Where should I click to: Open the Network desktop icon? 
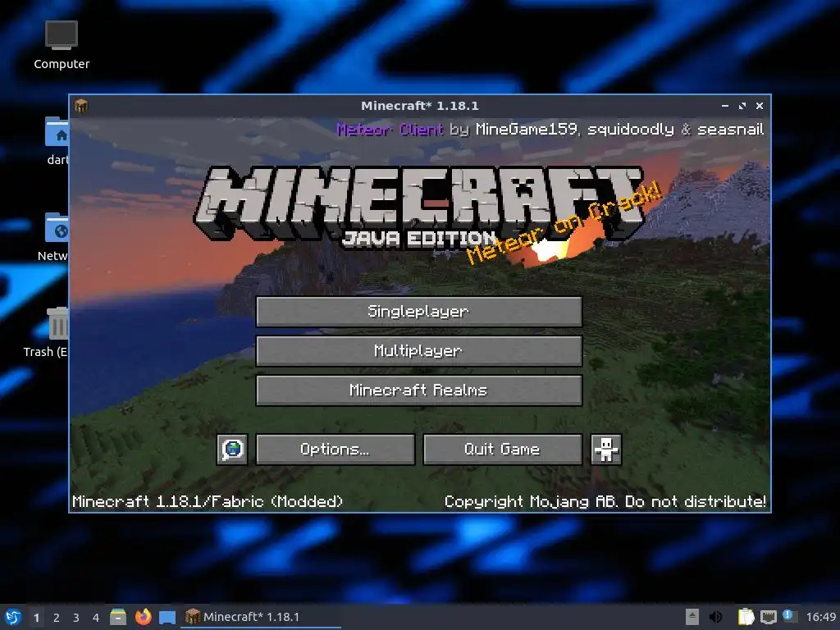pyautogui.click(x=53, y=237)
